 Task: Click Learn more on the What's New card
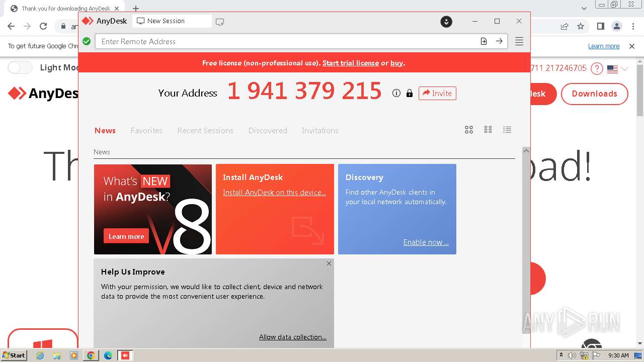[126, 236]
